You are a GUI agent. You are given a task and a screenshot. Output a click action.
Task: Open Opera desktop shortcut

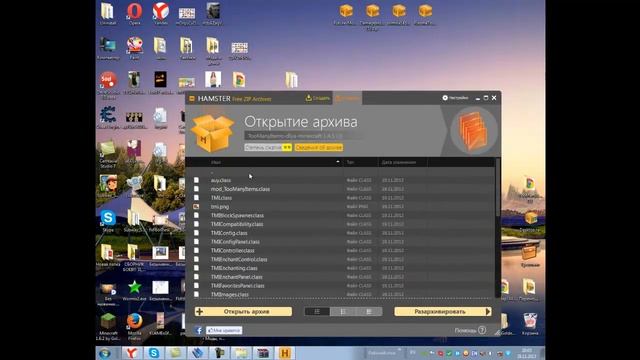tap(134, 14)
